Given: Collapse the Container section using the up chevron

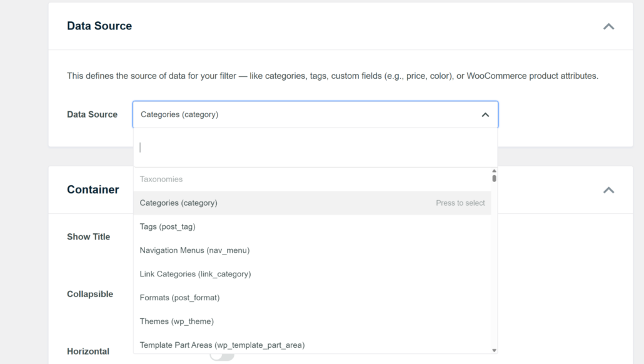Looking at the screenshot, I should 608,190.
